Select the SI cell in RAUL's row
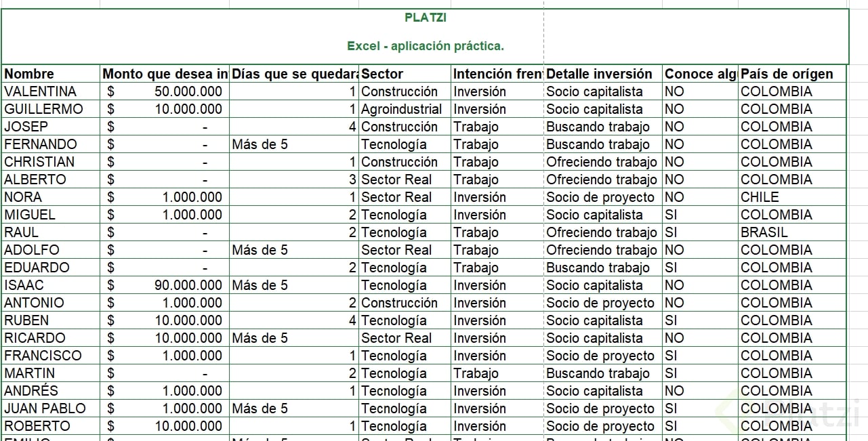This screenshot has height=441, width=868. tap(671, 232)
